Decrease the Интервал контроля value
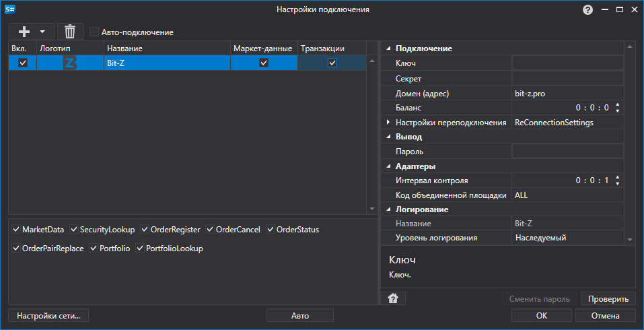This screenshot has width=644, height=330. (x=617, y=183)
